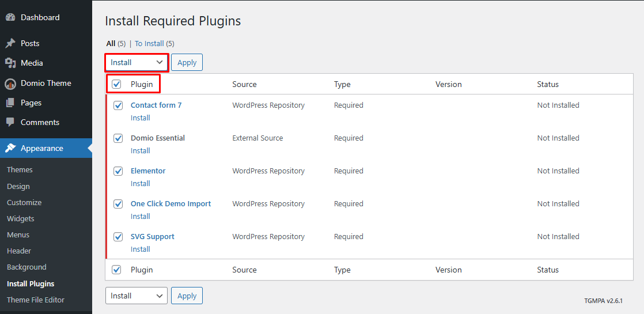Click Install under SVG Support

tap(141, 249)
